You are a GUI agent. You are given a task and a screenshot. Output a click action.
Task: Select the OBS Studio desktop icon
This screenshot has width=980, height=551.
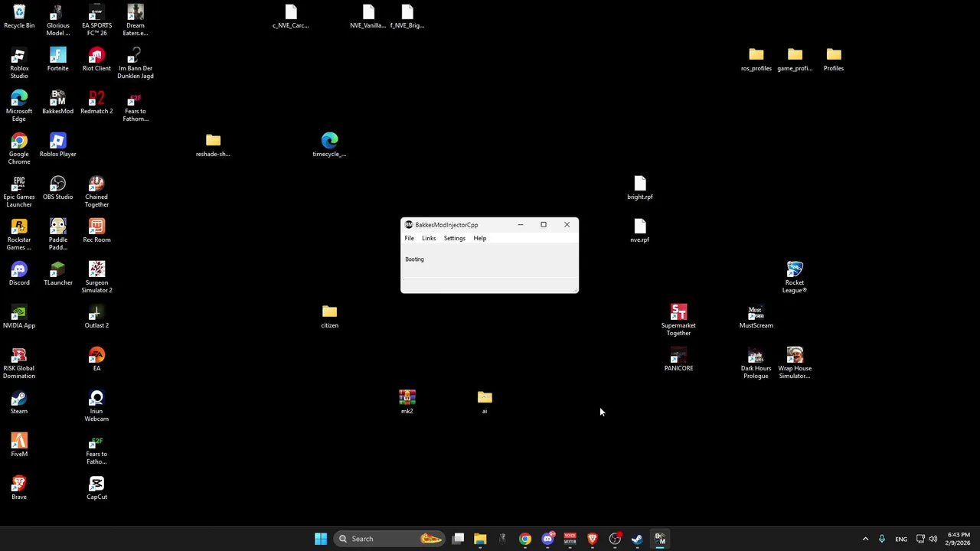point(57,188)
